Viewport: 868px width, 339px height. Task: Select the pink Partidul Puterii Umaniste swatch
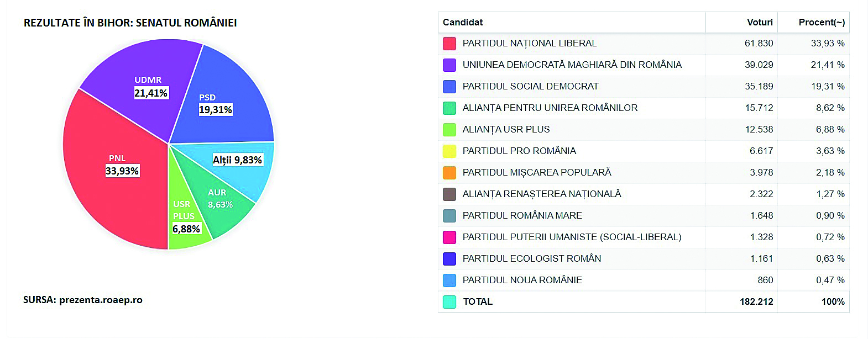(x=449, y=237)
